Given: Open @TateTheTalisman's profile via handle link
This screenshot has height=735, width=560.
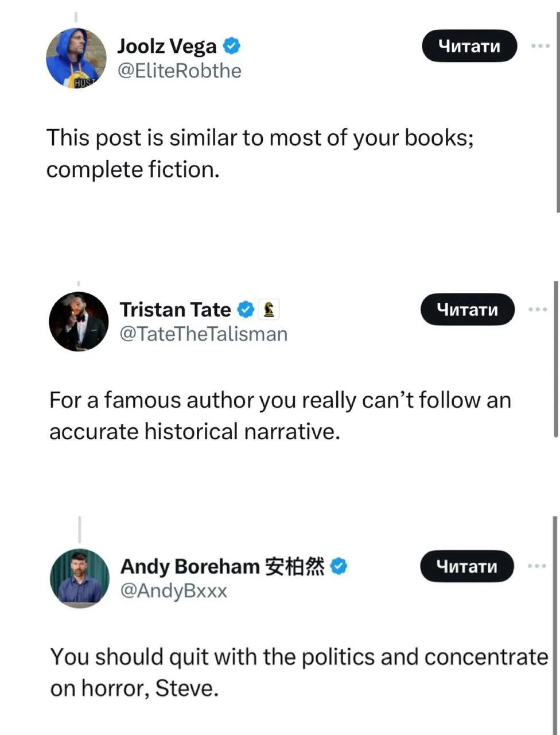Looking at the screenshot, I should (204, 334).
